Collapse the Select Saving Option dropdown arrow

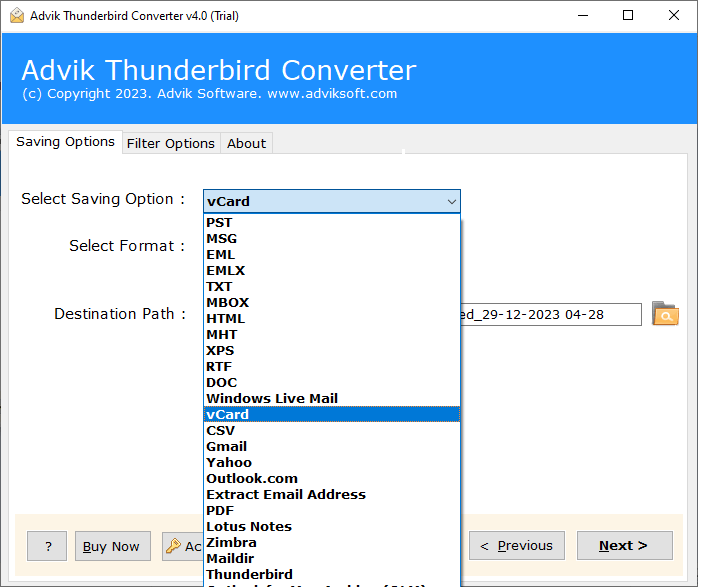(452, 202)
